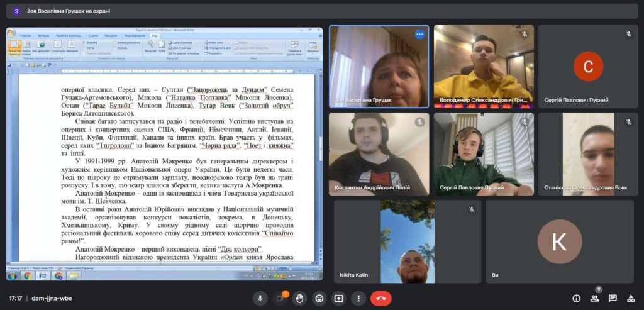The height and width of the screenshot is (310, 644).
Task: Show the participants list
Action: [594, 298]
